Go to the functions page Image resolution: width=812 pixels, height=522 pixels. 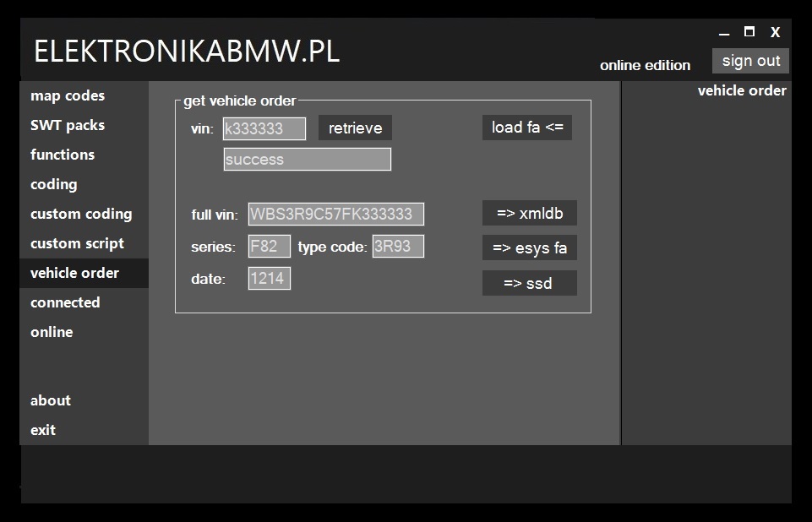click(63, 155)
